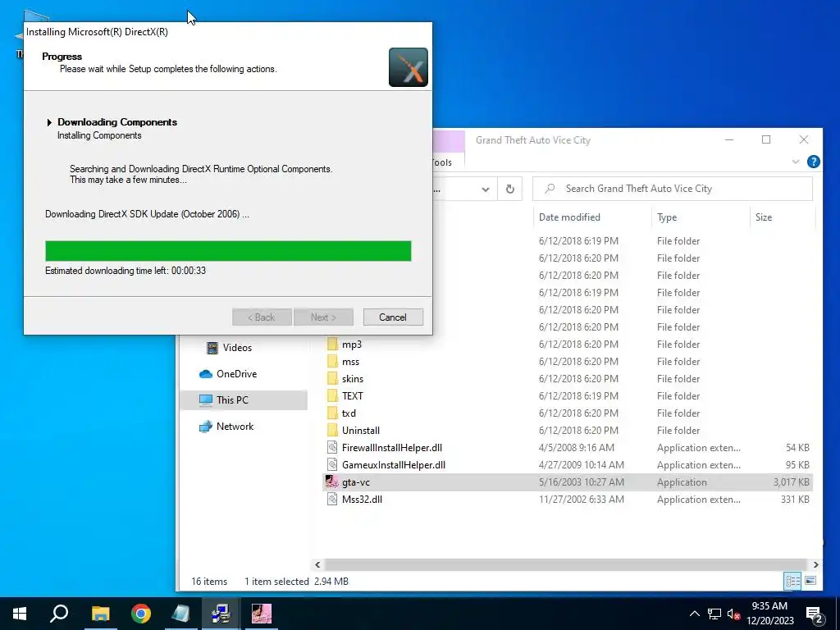840x630 pixels.
Task: Open the notification center
Action: click(x=815, y=614)
